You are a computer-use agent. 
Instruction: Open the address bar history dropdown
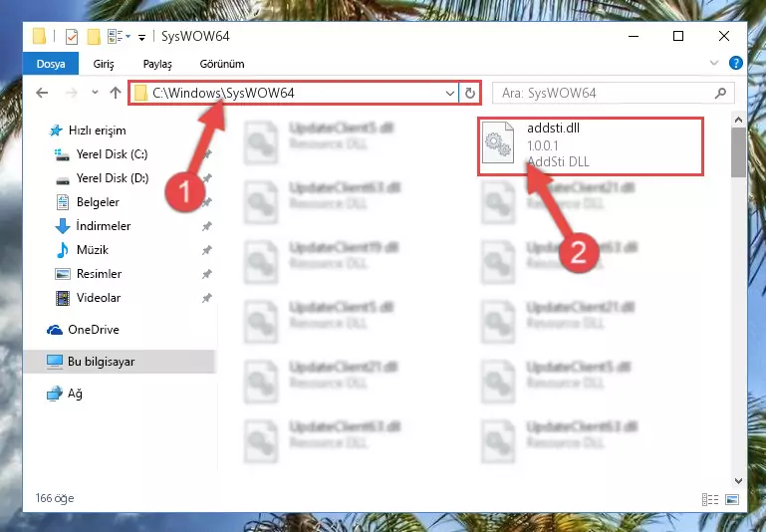450,94
